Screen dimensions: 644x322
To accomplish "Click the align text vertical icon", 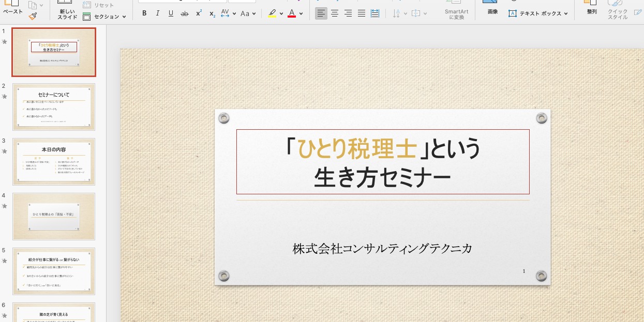I will 415,13.
